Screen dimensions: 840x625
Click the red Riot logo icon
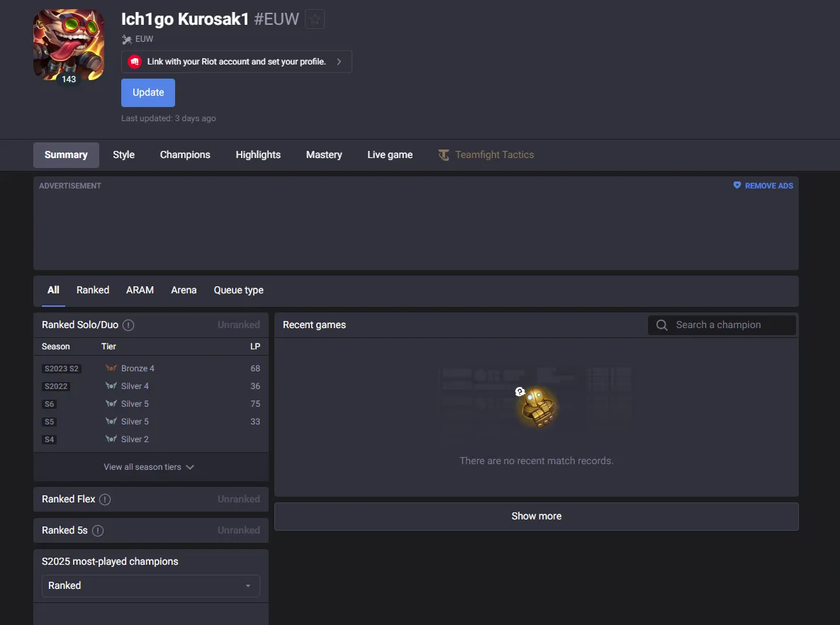coord(135,62)
